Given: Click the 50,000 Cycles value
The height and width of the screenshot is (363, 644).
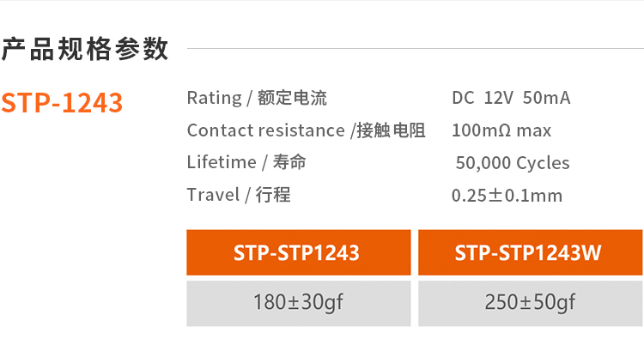Looking at the screenshot, I should [x=513, y=163].
